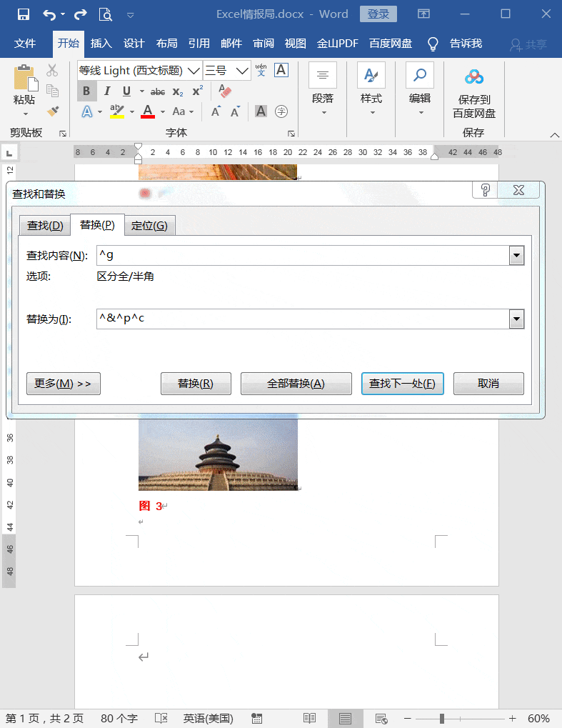
Task: Click the Format Painter brush icon
Action: point(53,111)
